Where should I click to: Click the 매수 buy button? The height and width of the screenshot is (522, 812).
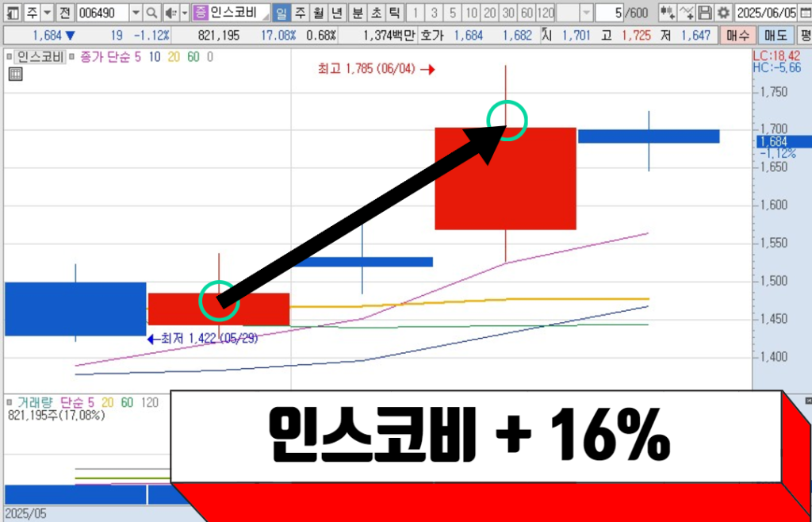click(x=738, y=36)
